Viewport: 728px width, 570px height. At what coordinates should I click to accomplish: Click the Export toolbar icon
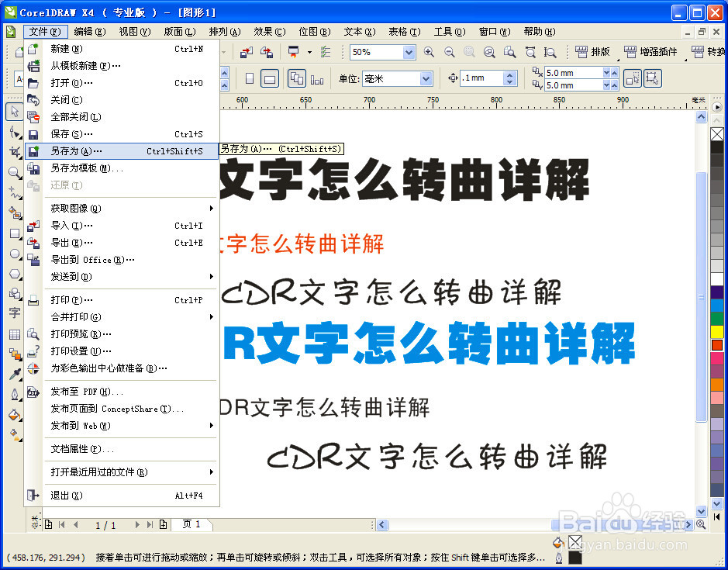click(x=267, y=52)
